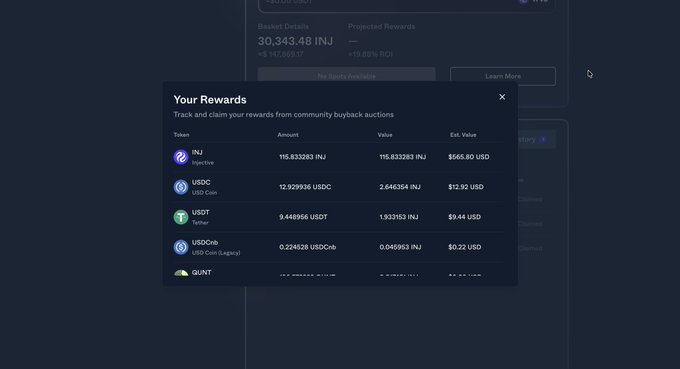Click the INJ Injective token icon
Viewport: 680px width, 369px height.
tap(181, 157)
